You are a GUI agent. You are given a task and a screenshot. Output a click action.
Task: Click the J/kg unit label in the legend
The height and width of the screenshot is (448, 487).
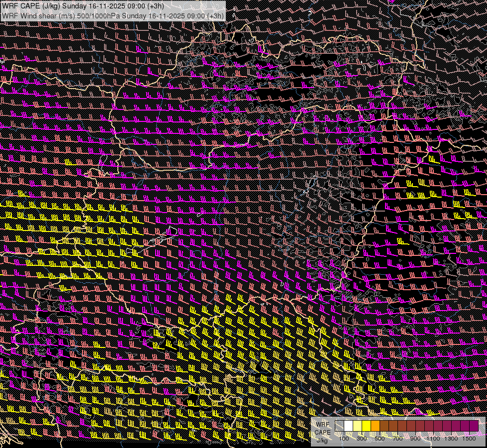point(322,440)
